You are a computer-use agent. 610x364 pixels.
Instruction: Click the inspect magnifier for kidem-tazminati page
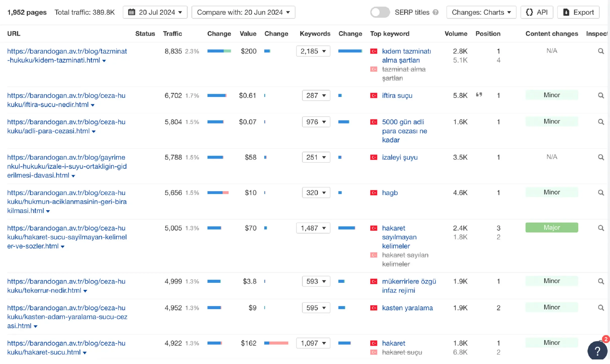(601, 51)
